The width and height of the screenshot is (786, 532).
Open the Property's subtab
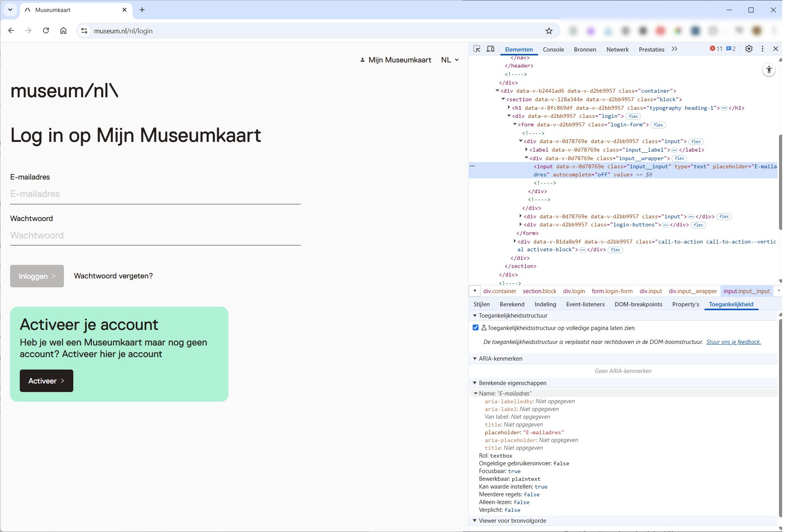pos(686,304)
